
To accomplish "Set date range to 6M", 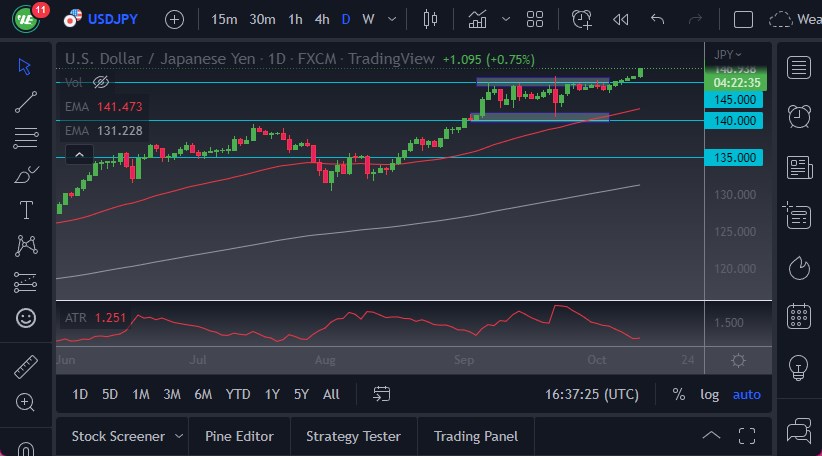I will point(203,394).
